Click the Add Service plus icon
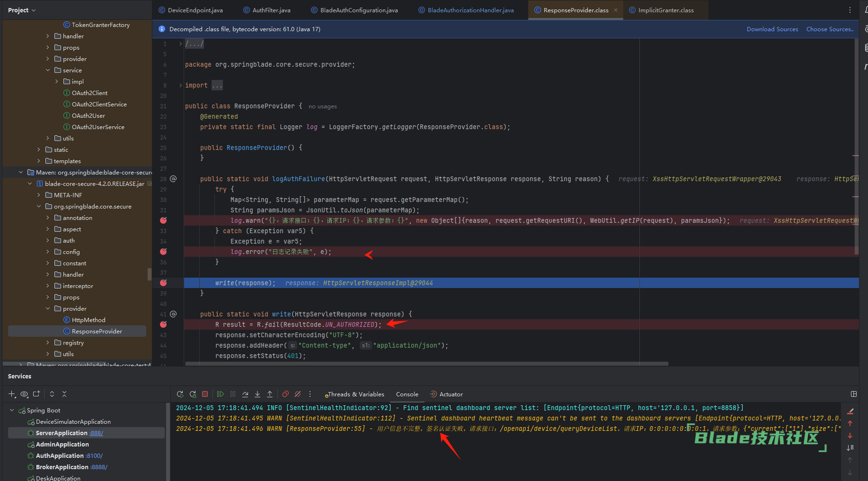 coord(12,394)
